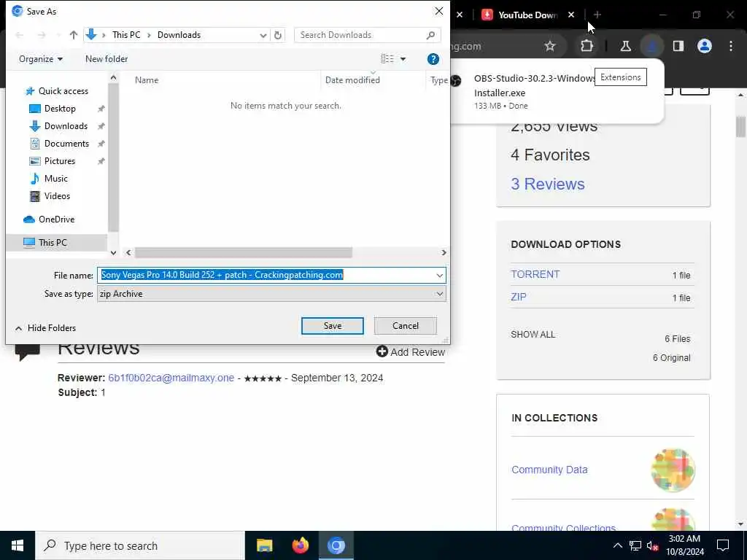747x560 pixels.
Task: Click the forward arrow in Save As dialog
Action: 42,35
